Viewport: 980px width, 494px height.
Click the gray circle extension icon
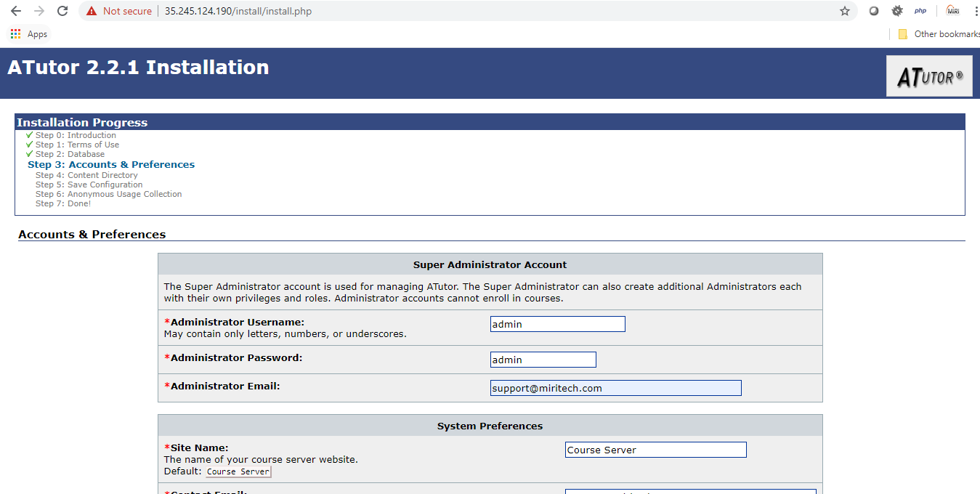coord(874,11)
